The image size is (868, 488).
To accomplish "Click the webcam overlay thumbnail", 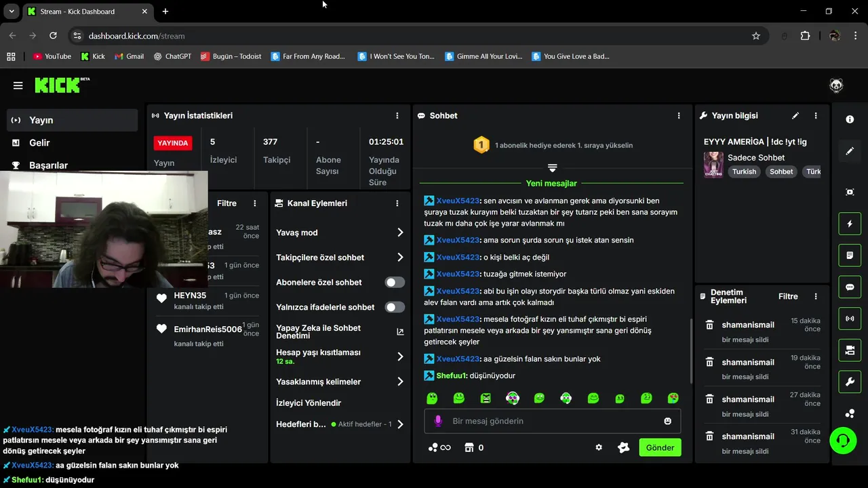I will 104,229.
